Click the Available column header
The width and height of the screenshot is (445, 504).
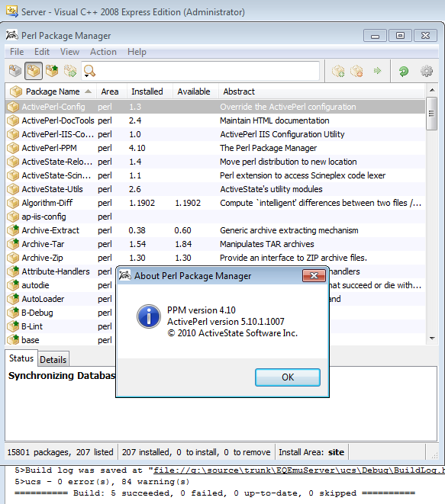point(194,91)
